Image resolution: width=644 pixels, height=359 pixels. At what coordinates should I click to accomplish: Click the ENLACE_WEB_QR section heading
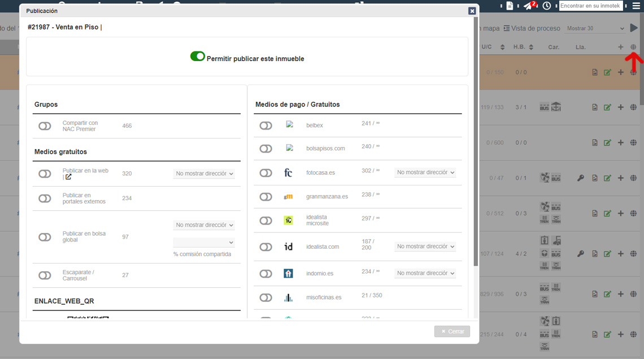(x=64, y=301)
